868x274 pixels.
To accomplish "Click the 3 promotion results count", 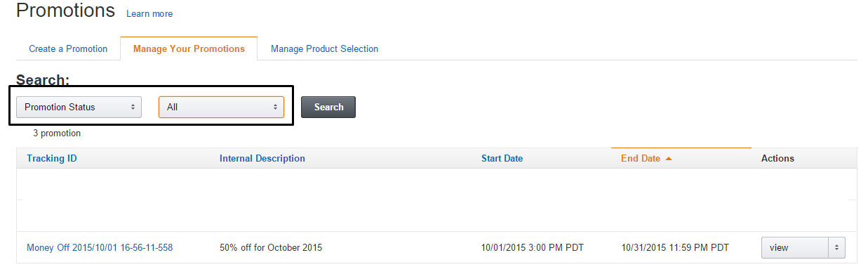I will point(57,133).
